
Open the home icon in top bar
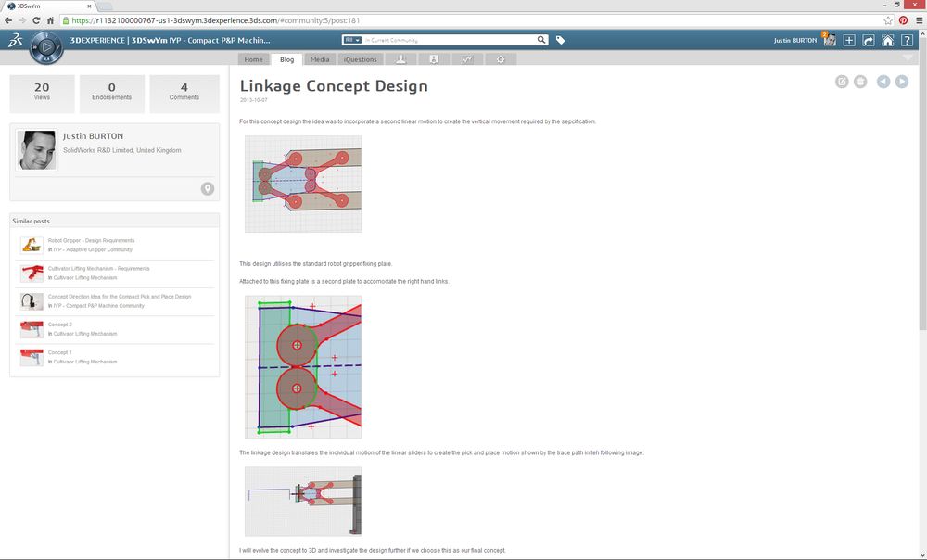click(887, 41)
